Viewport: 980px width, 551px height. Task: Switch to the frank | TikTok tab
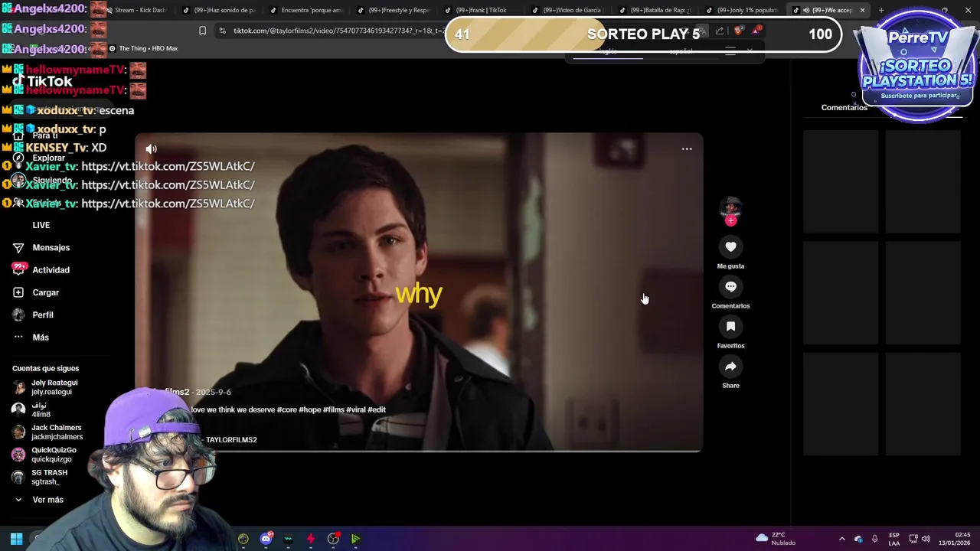(480, 10)
